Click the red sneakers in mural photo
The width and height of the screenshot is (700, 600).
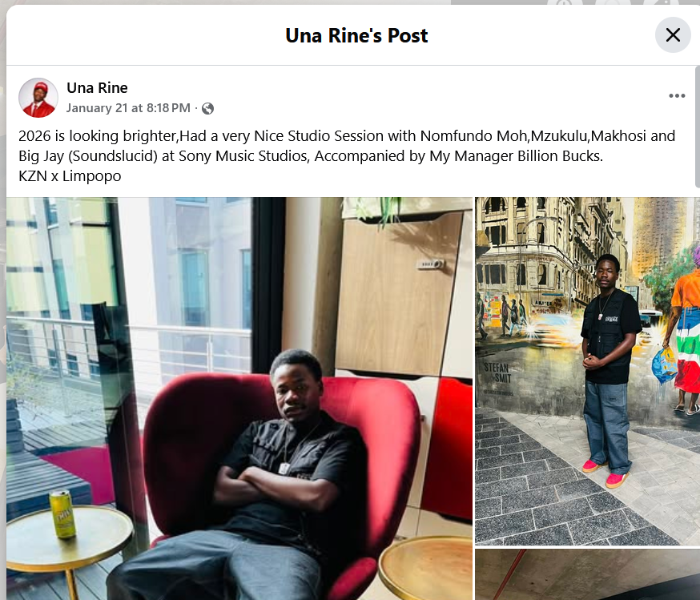[605, 473]
